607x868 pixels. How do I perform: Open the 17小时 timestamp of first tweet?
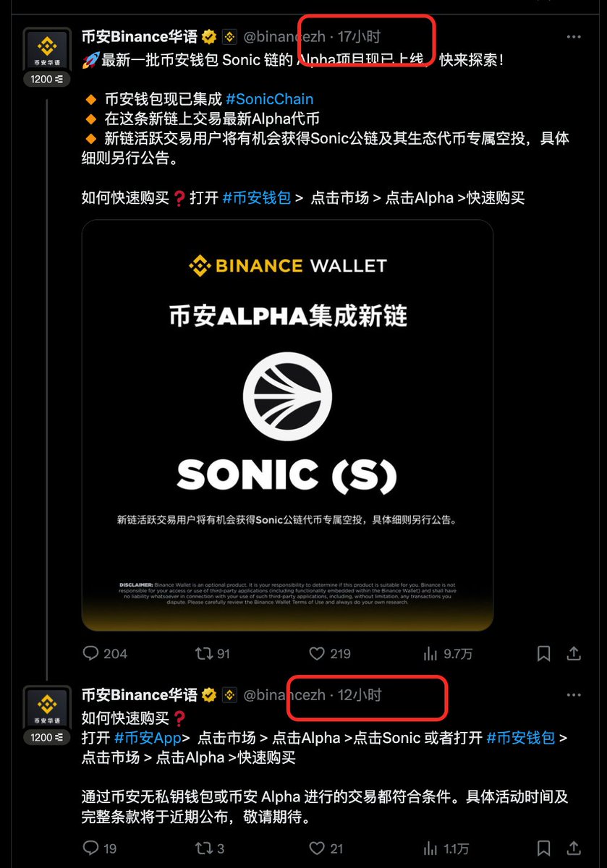pyautogui.click(x=359, y=37)
